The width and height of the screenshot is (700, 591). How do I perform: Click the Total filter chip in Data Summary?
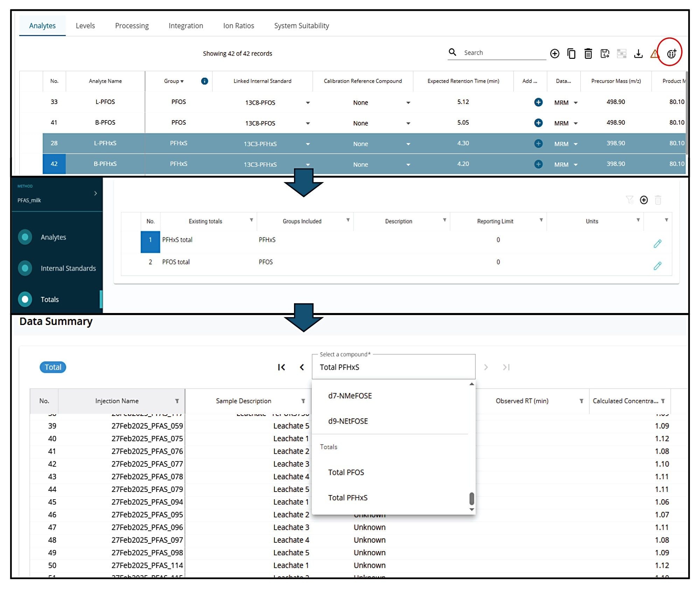52,367
